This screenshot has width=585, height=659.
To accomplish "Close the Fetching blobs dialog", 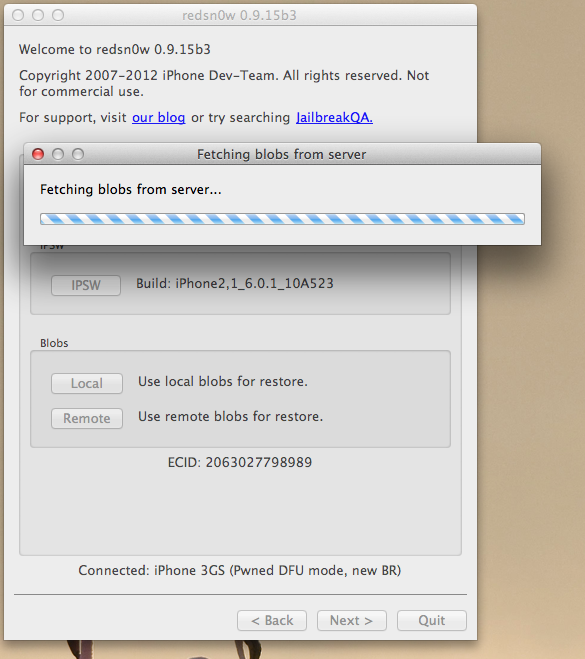I will point(38,154).
